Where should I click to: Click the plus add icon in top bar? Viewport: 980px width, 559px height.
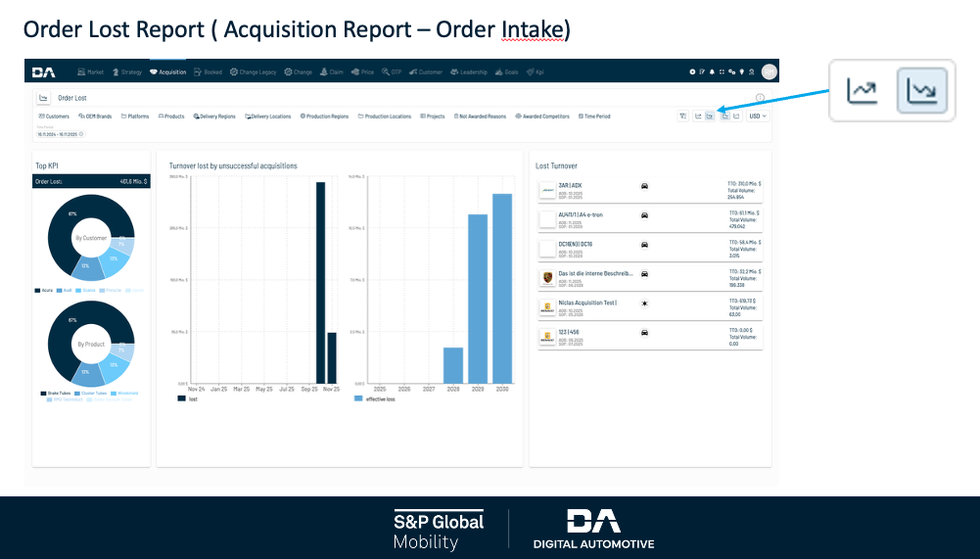click(x=692, y=71)
